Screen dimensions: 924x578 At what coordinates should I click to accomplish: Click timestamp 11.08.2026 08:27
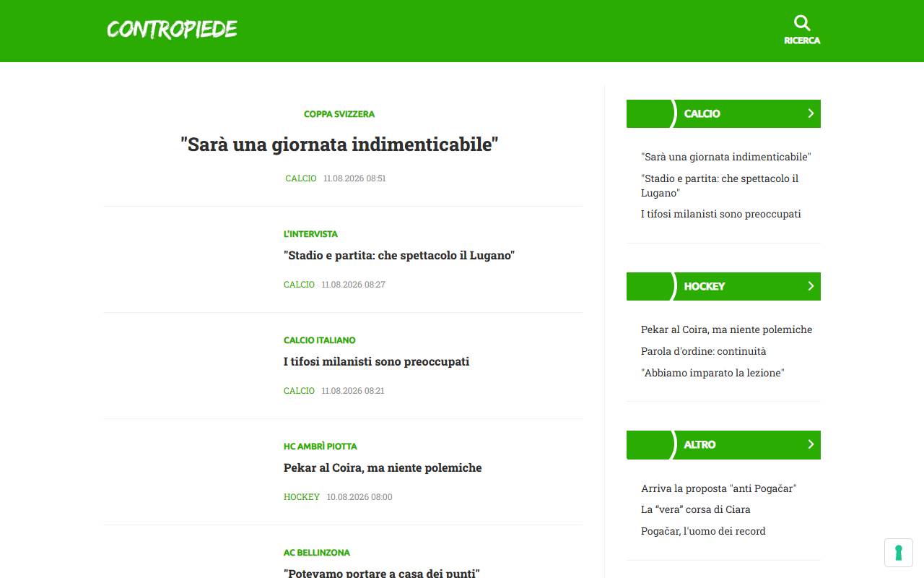[x=354, y=285]
